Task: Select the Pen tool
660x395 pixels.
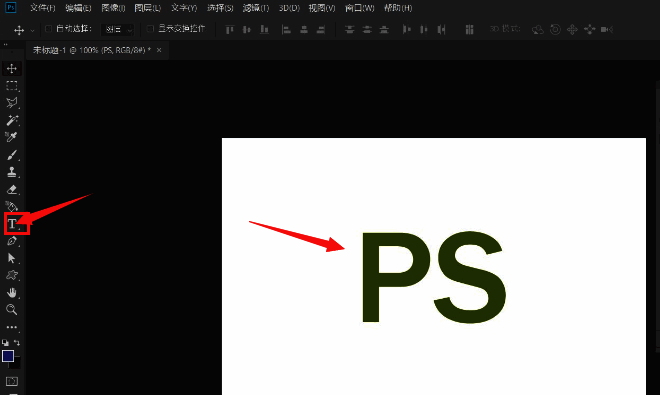Action: click(x=12, y=241)
